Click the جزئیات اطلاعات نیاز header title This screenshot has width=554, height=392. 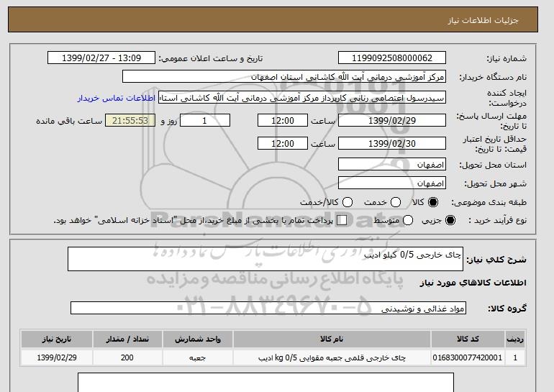(483, 20)
